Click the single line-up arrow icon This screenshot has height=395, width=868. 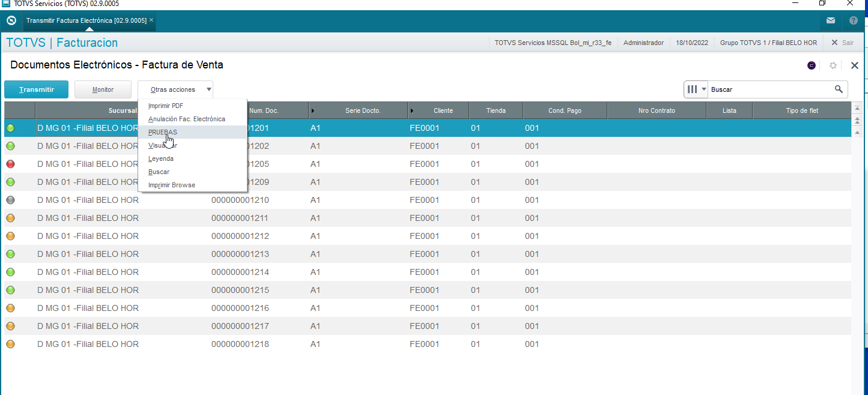857,133
